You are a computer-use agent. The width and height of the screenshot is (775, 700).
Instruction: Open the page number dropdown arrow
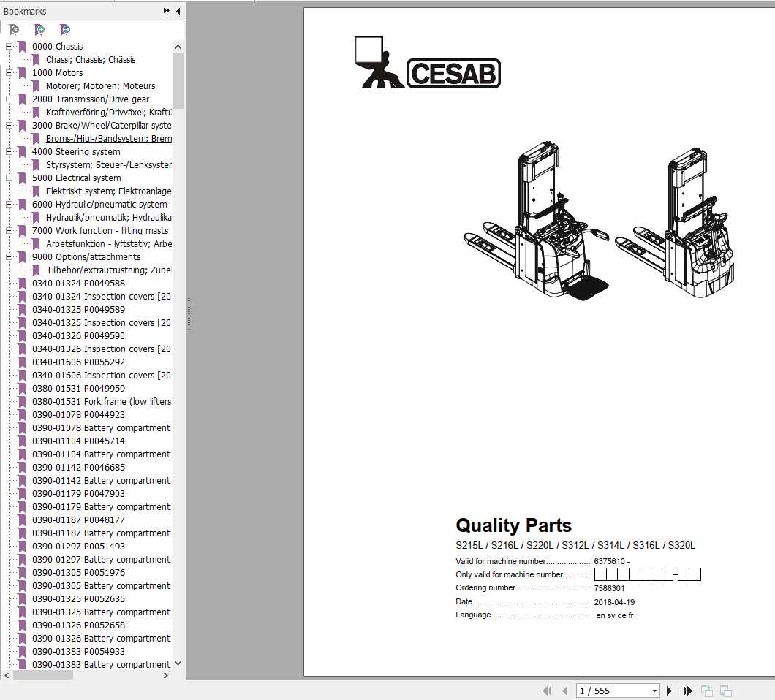[x=654, y=691]
